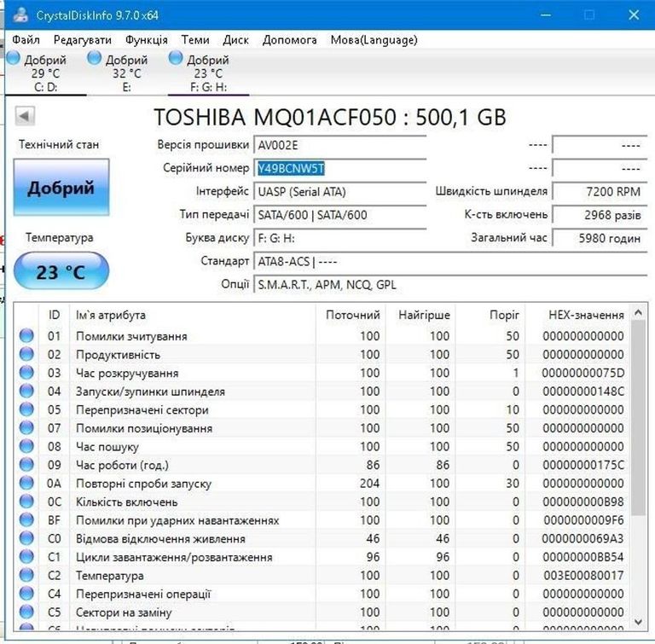The width and height of the screenshot is (655, 644).
Task: Click status circle for attribute 08 Час пошуку
Action: 26,446
